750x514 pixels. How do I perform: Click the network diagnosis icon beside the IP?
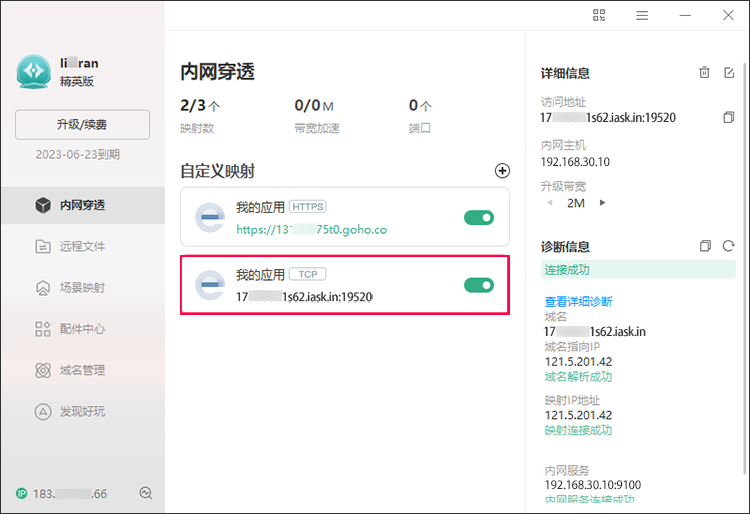click(x=146, y=493)
